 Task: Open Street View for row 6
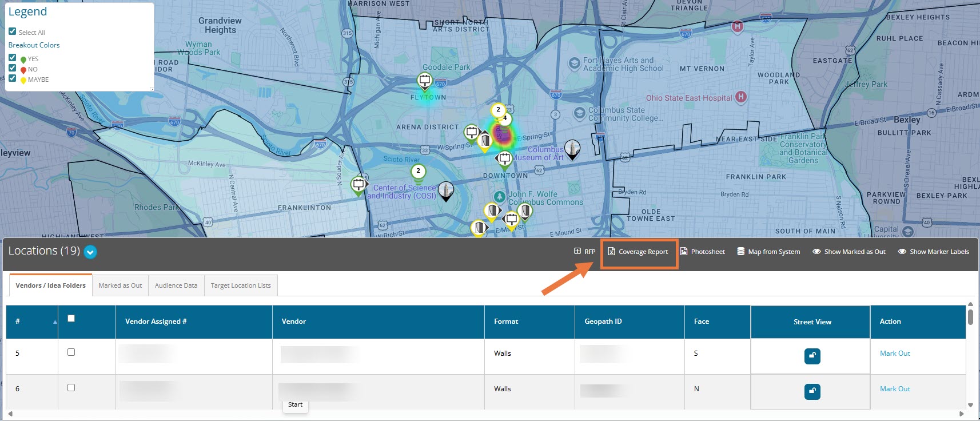tap(812, 392)
